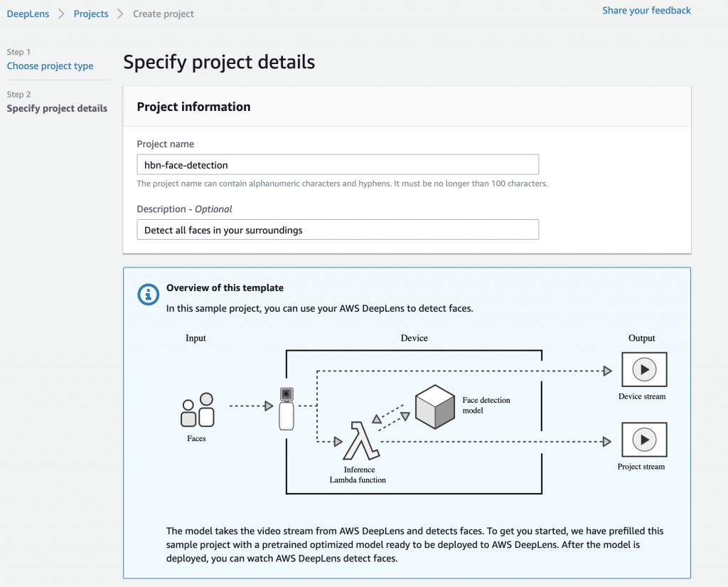Click the Output label in the diagram
Screen dimensions: 728x587
[x=642, y=338]
